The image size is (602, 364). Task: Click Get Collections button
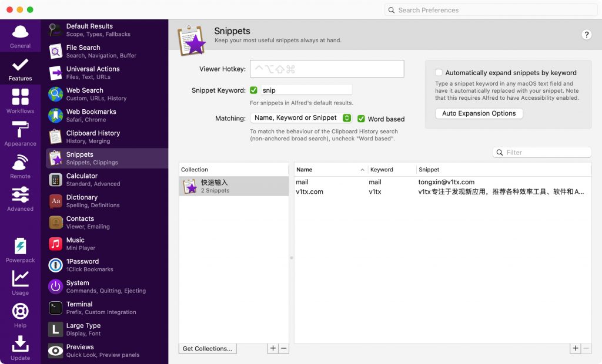(208, 349)
